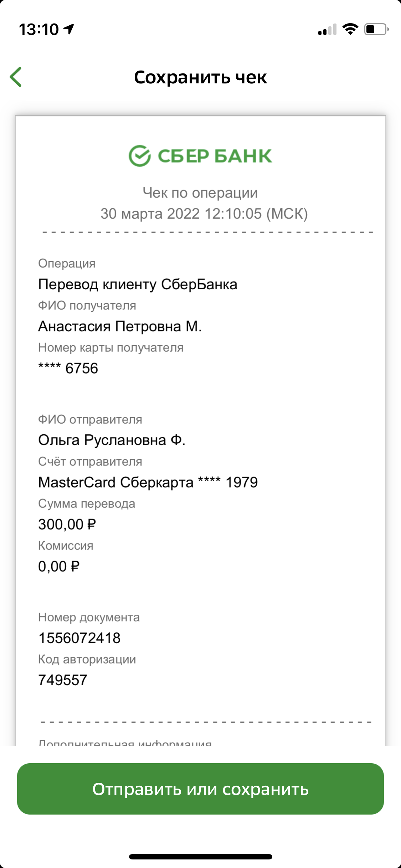401x868 pixels.
Task: Tap the location arrow beside clock
Action: pyautogui.click(x=69, y=29)
